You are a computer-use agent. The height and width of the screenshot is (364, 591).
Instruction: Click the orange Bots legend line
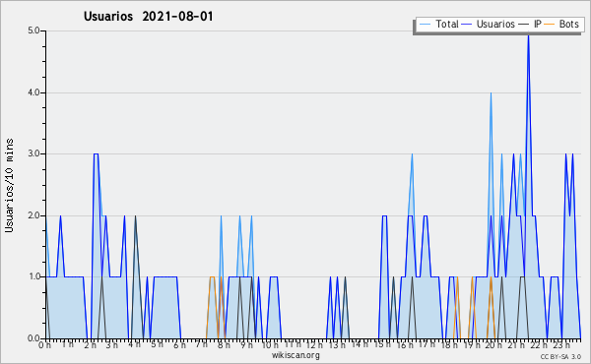[x=550, y=24]
